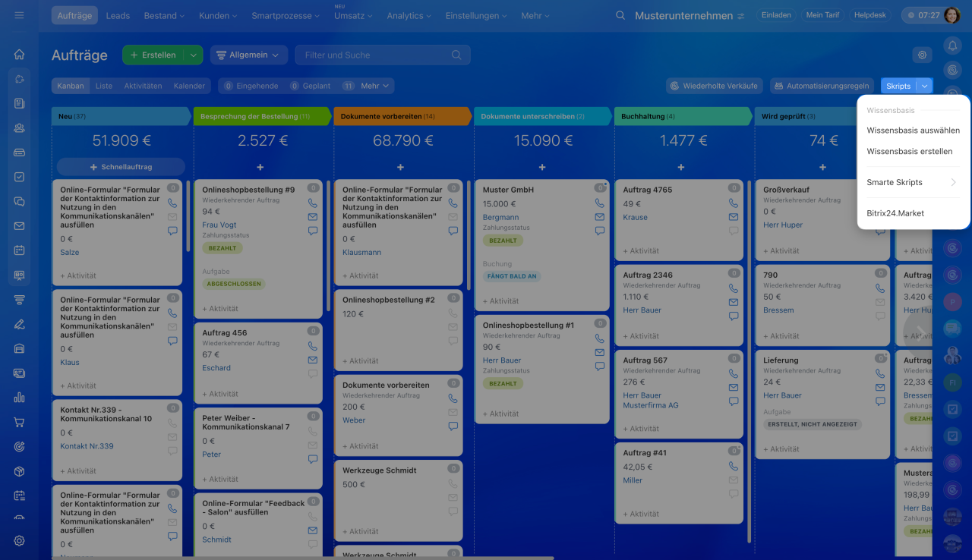Expand the Analytics menu
This screenshot has height=560, width=972.
click(x=409, y=15)
